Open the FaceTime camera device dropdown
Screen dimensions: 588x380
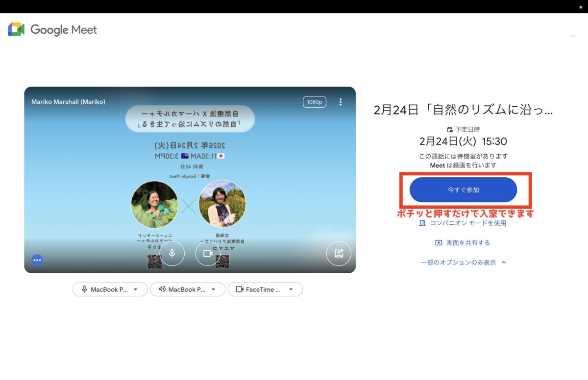pos(265,289)
